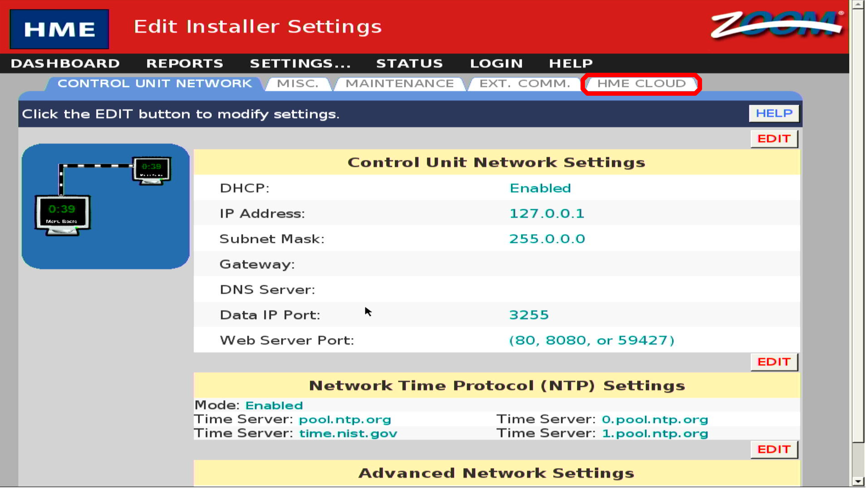868x488 pixels.
Task: Click the small remote monitor icon
Action: click(x=151, y=170)
